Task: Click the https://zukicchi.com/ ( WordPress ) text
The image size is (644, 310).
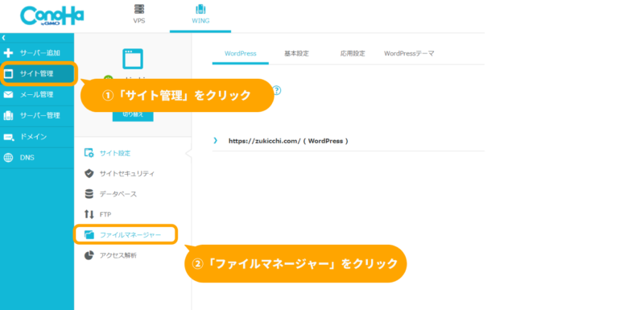Action: 288,141
